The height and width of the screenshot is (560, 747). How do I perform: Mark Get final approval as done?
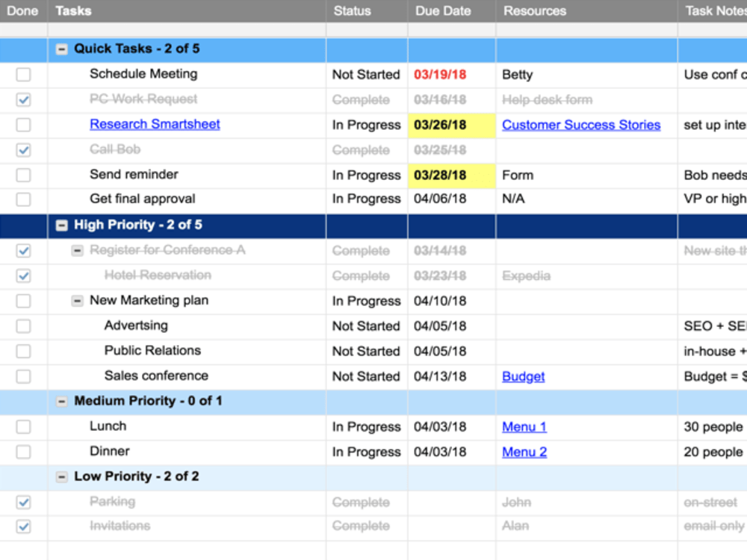[x=23, y=199]
